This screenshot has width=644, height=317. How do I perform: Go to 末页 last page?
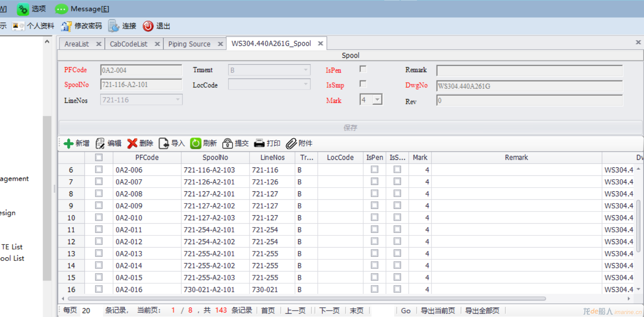click(356, 311)
